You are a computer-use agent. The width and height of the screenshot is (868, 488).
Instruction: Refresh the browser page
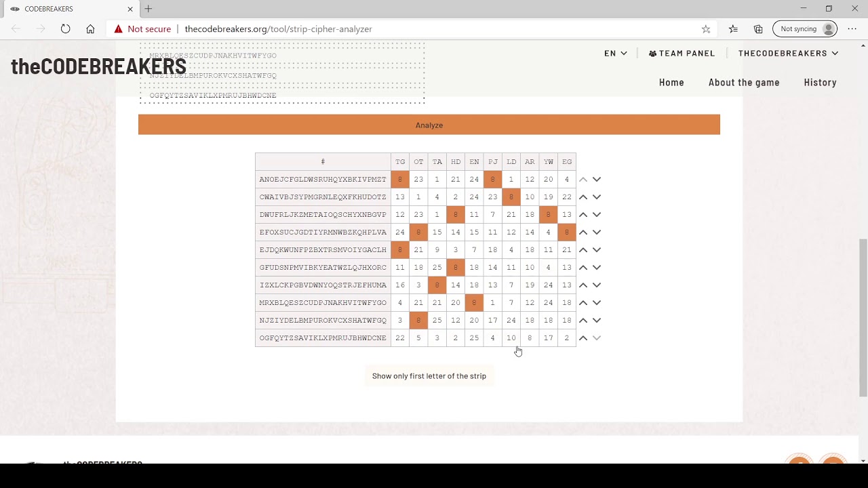tap(65, 29)
